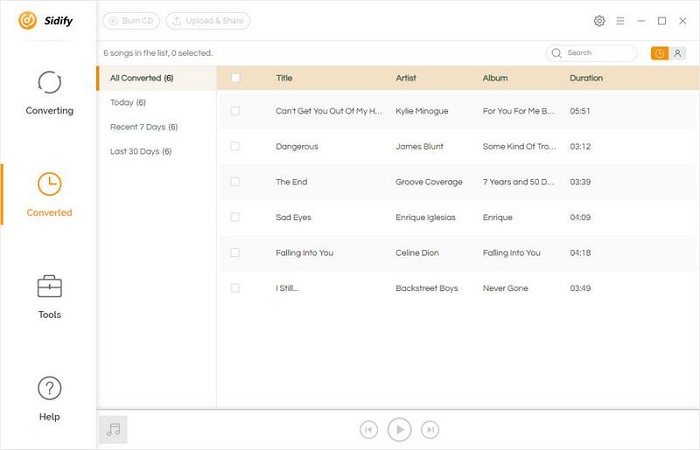The height and width of the screenshot is (450, 700).
Task: Click album Some Kind Of Tro...
Action: pos(519,146)
